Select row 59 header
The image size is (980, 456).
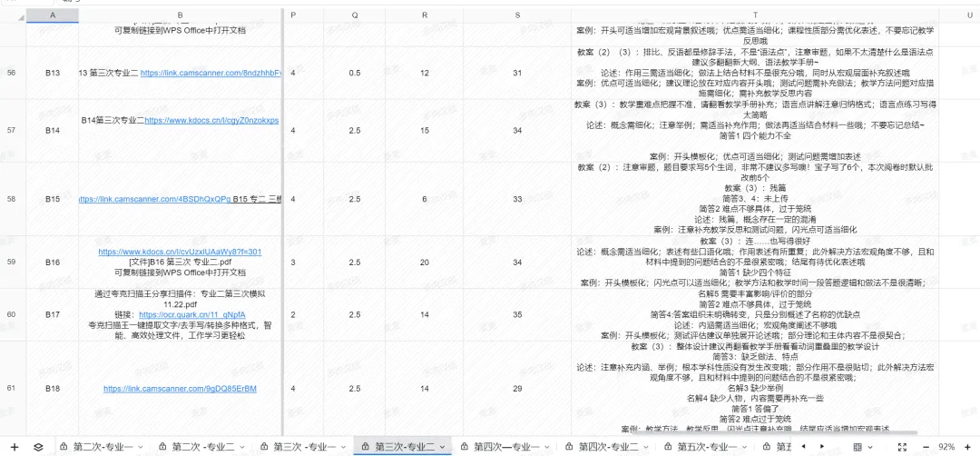click(x=13, y=263)
